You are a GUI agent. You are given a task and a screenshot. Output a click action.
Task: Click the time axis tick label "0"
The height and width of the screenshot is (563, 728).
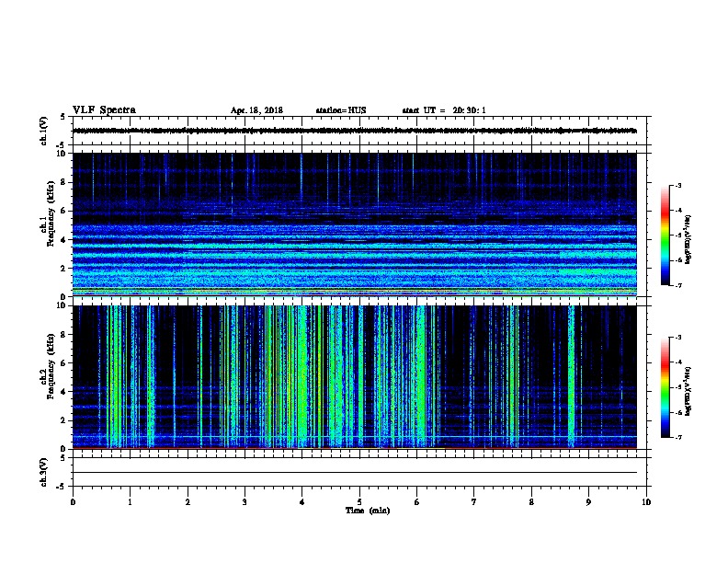73,502
